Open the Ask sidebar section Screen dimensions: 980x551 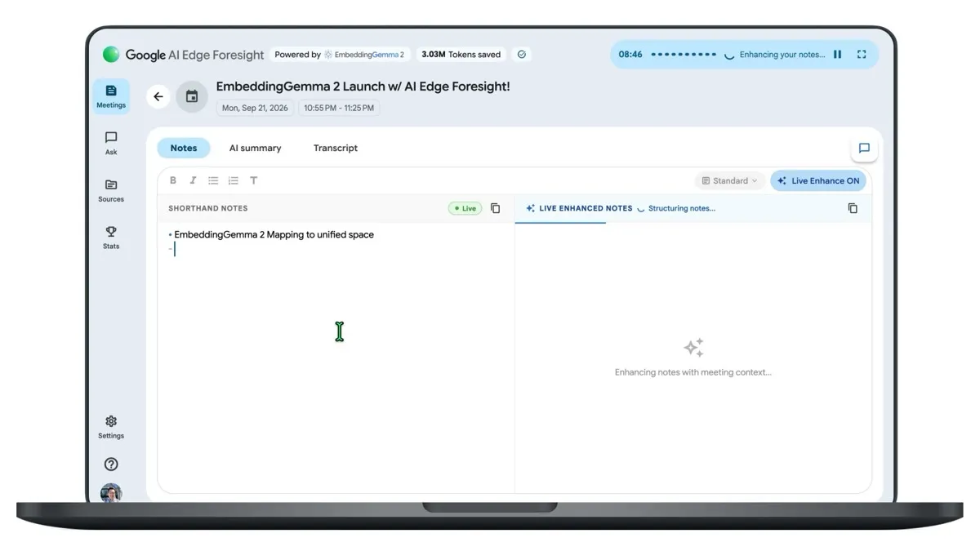tap(111, 144)
